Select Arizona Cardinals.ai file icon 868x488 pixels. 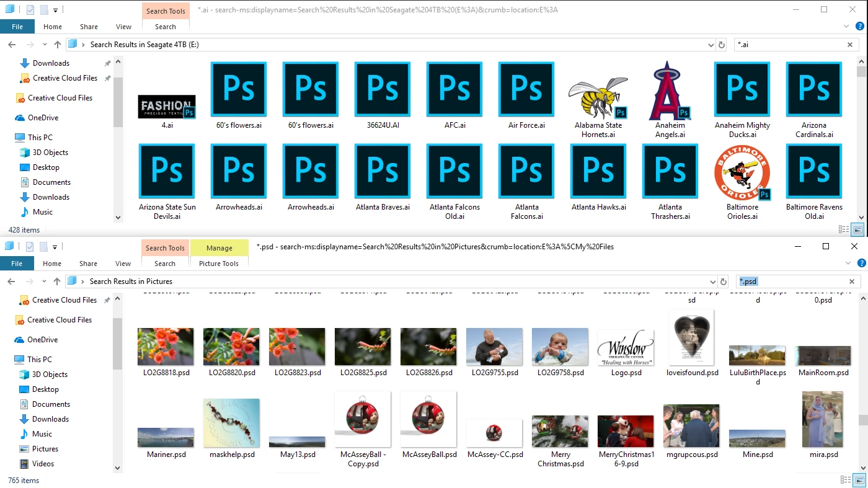click(x=814, y=90)
